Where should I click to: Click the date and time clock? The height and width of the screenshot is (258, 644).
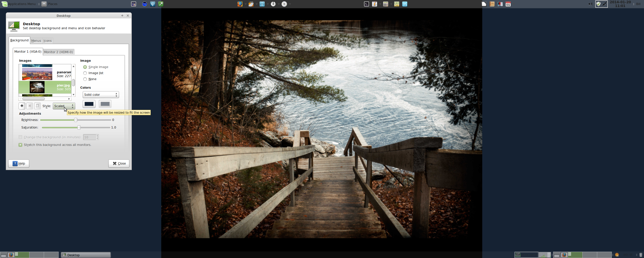point(620,4)
